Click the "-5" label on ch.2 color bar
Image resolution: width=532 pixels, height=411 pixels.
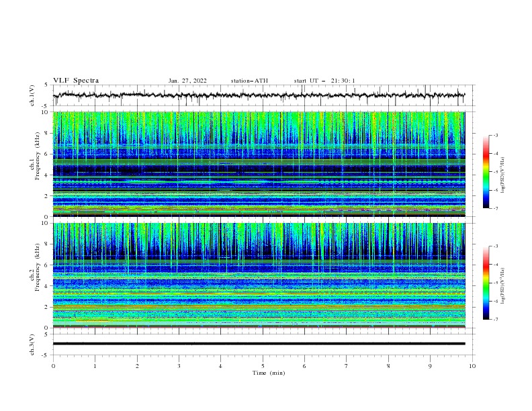coord(495,283)
